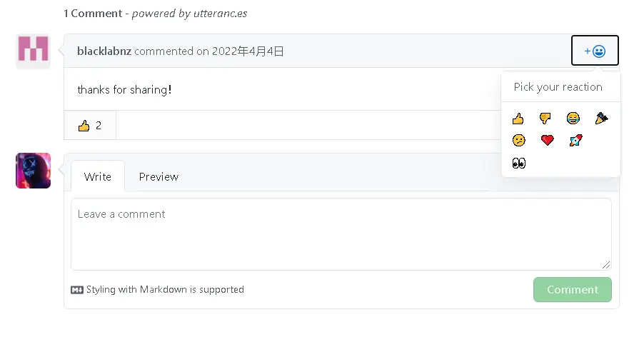Click blacklabnz's pink avatar image
Image resolution: width=644 pixels, height=337 pixels.
click(33, 51)
